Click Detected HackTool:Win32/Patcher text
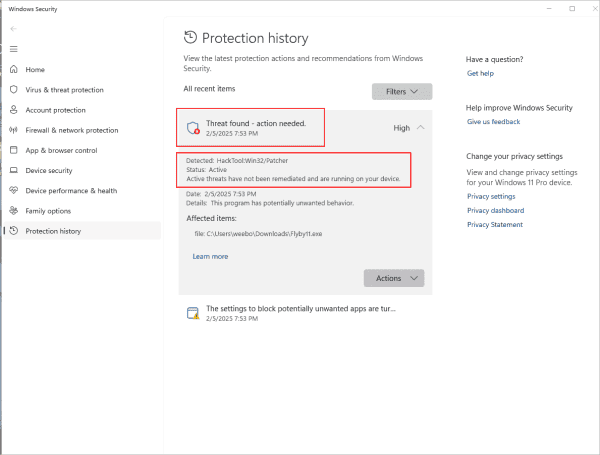This screenshot has height=455, width=600. pyautogui.click(x=237, y=160)
